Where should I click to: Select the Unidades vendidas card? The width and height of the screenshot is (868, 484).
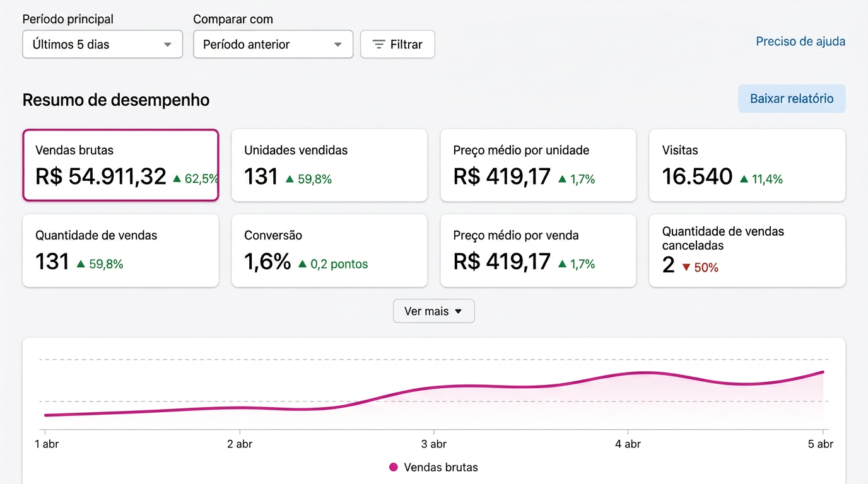point(329,165)
